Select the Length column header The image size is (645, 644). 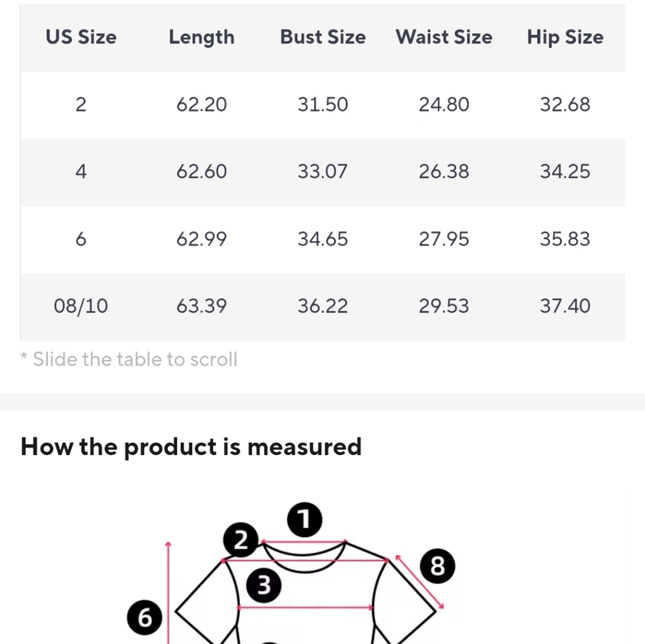(201, 37)
